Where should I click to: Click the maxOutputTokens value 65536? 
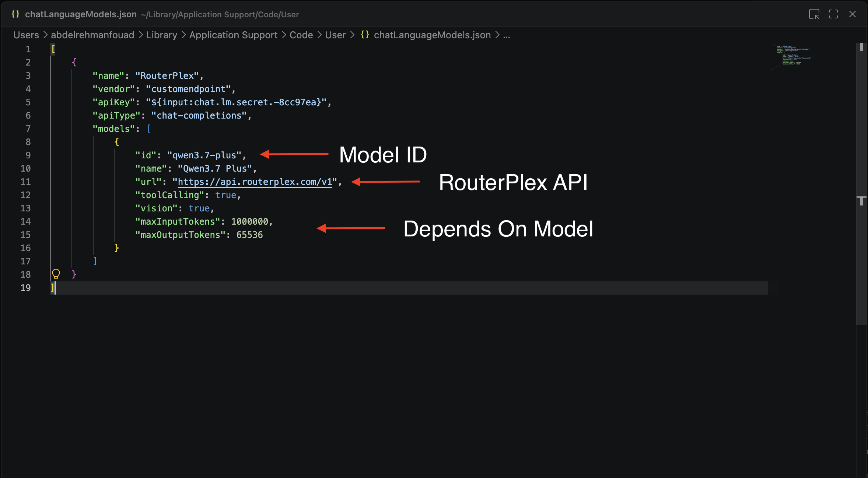click(250, 235)
